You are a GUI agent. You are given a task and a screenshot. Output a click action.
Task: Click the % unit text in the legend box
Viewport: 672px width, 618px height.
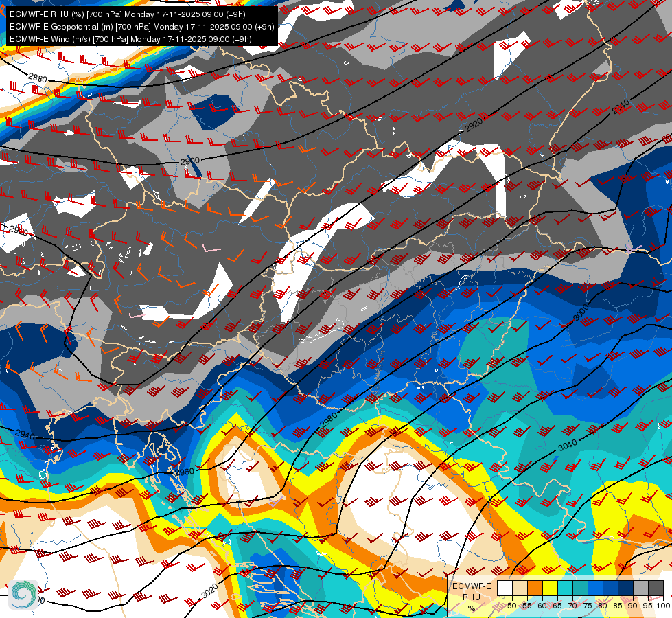click(x=472, y=608)
